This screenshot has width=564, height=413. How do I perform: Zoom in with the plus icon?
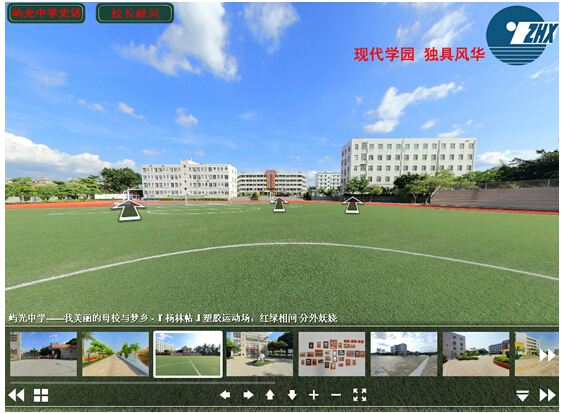click(314, 395)
